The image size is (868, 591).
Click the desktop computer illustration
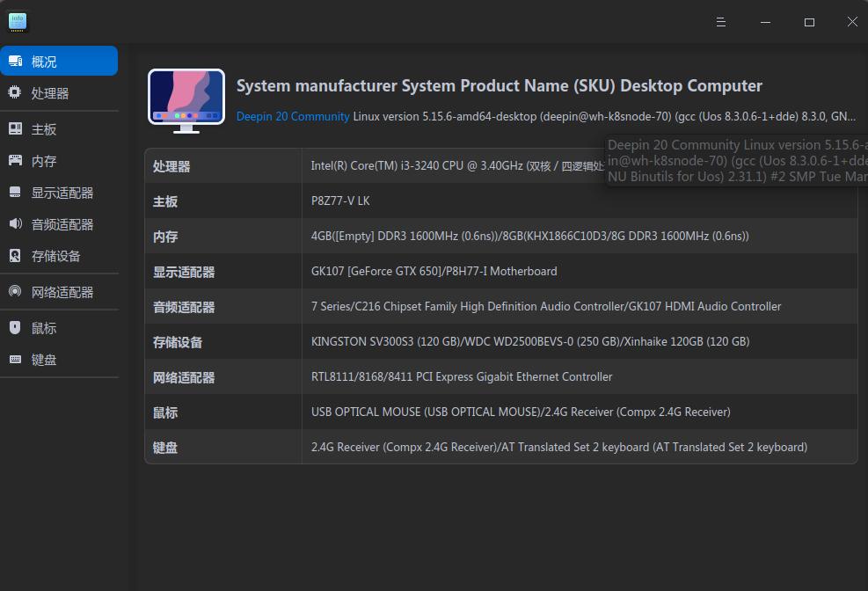click(186, 99)
